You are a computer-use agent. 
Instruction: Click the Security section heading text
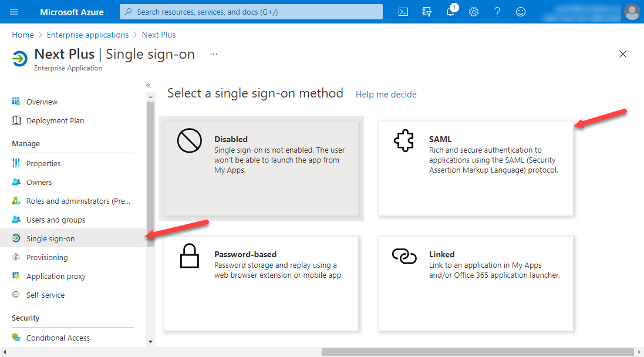[x=25, y=318]
